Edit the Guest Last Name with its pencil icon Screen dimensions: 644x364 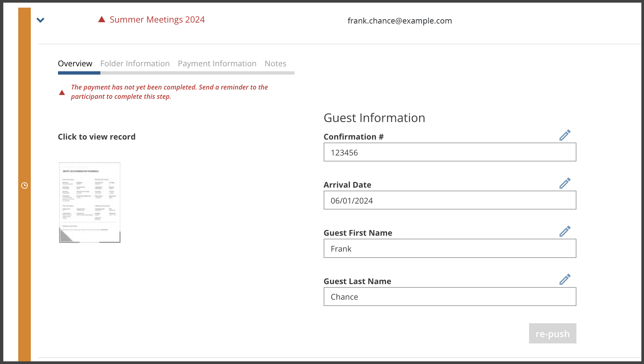coord(565,279)
